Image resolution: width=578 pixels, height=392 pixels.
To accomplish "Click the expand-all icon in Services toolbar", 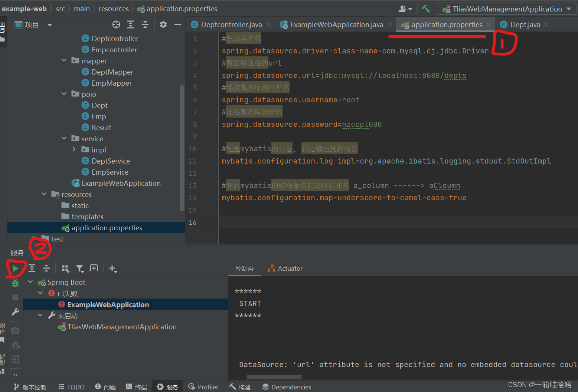I will (x=32, y=268).
